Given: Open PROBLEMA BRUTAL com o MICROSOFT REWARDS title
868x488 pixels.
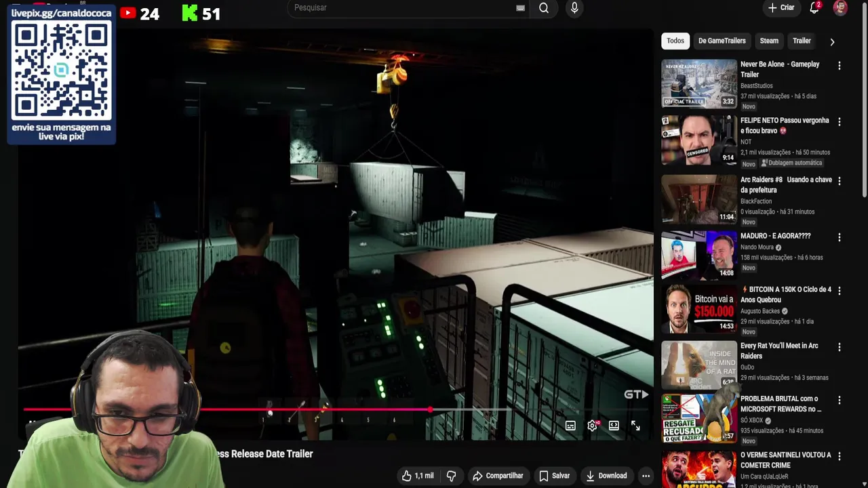Looking at the screenshot, I should 781,404.
